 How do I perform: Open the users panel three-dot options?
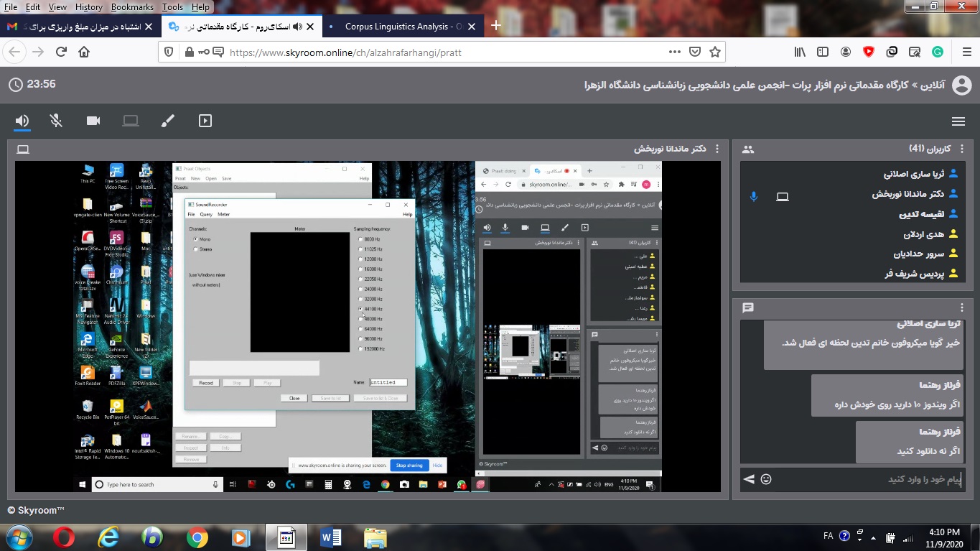coord(962,149)
